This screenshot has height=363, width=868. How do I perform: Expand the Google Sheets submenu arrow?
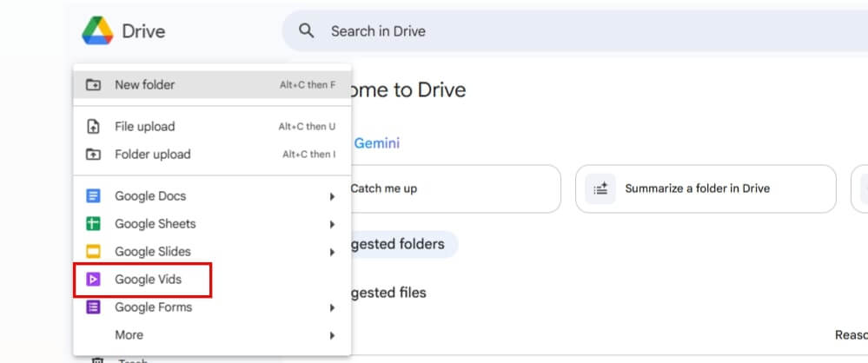[332, 224]
